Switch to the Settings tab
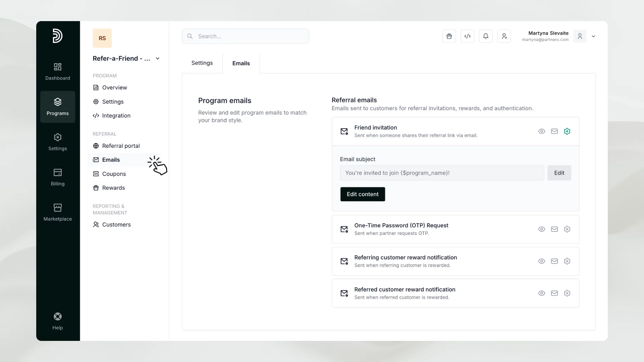Image resolution: width=644 pixels, height=362 pixels. pos(202,63)
